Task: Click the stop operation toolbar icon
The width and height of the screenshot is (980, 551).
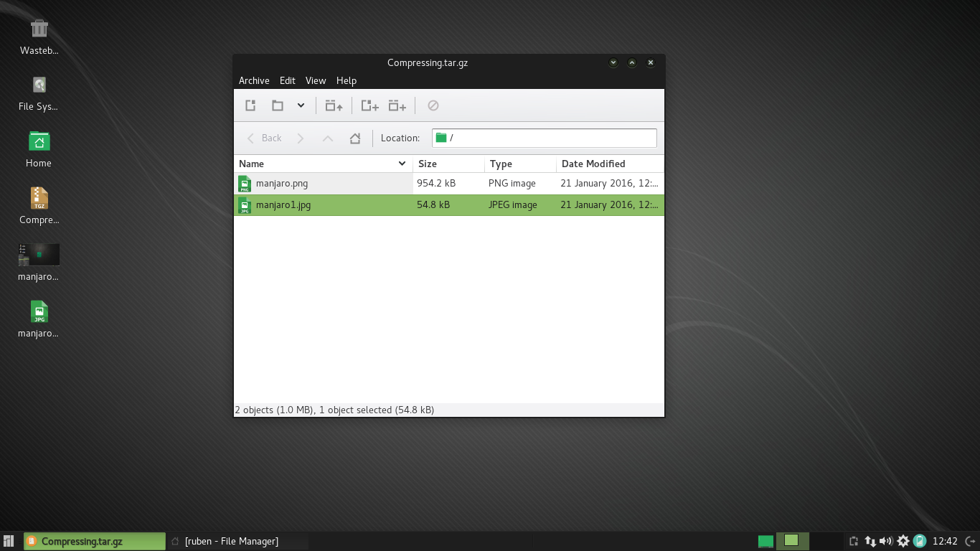Action: click(433, 105)
